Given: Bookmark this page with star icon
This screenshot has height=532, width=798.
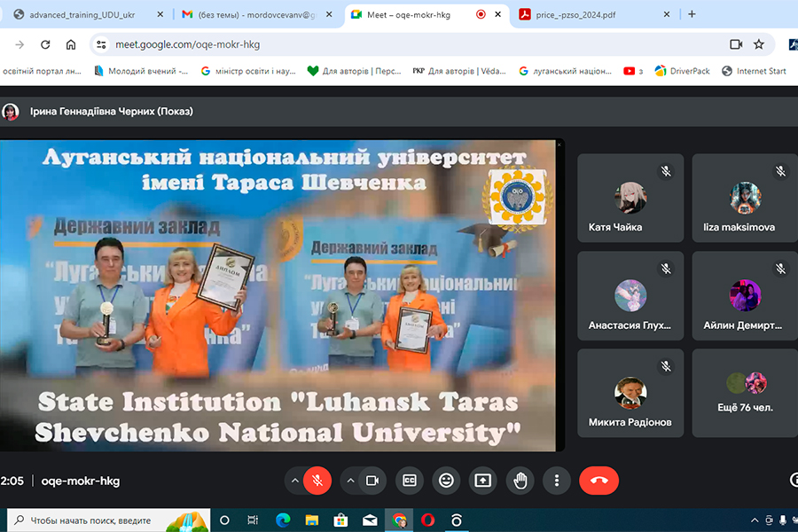Looking at the screenshot, I should point(759,45).
